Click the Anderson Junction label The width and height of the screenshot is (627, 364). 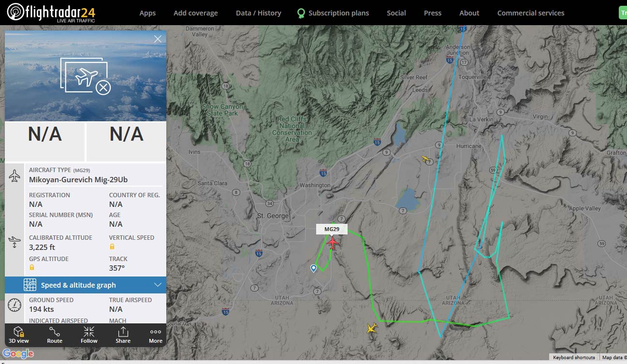click(x=458, y=50)
